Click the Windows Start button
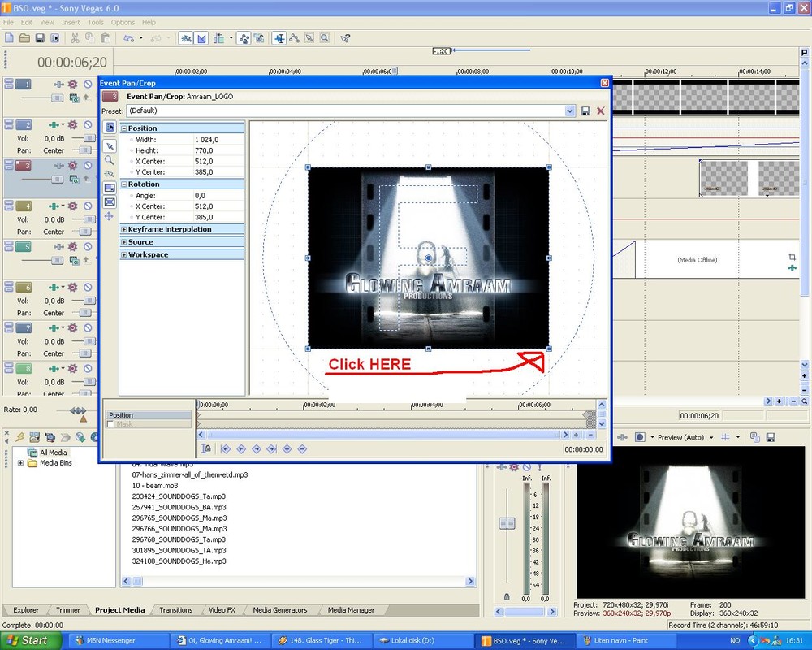The image size is (812, 650). pyautogui.click(x=30, y=641)
